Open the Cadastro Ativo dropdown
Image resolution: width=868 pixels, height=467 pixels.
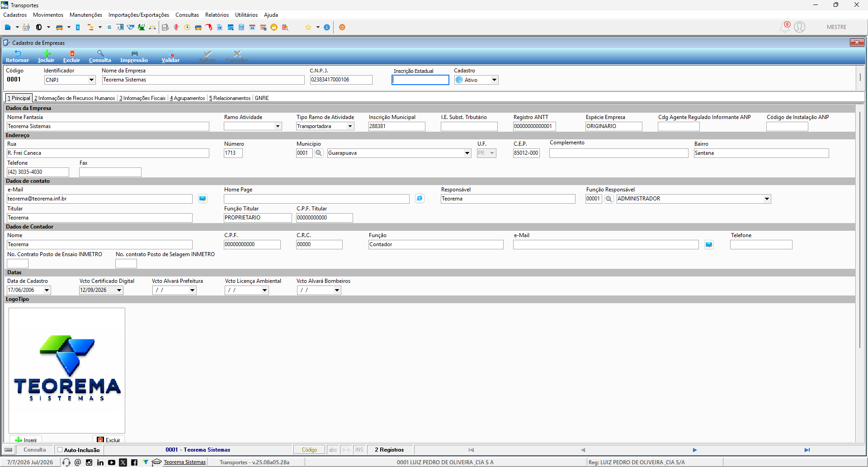click(x=494, y=80)
